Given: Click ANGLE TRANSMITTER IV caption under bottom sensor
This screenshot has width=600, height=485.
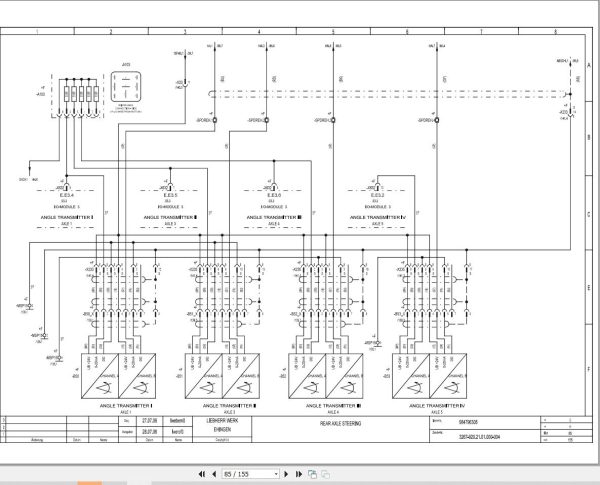Looking at the screenshot, I should [437, 405].
